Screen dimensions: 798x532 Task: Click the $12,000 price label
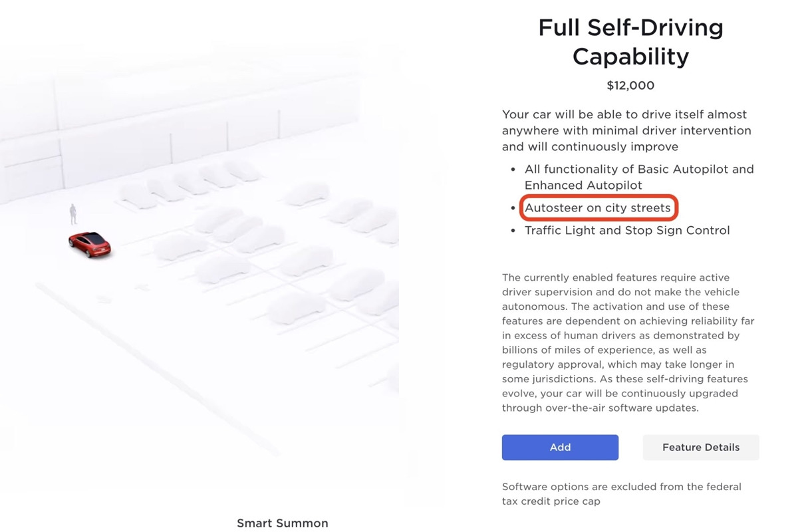coord(630,86)
